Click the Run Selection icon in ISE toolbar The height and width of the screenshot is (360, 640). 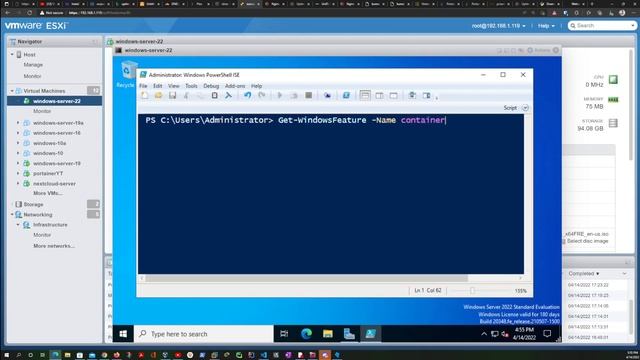point(294,96)
